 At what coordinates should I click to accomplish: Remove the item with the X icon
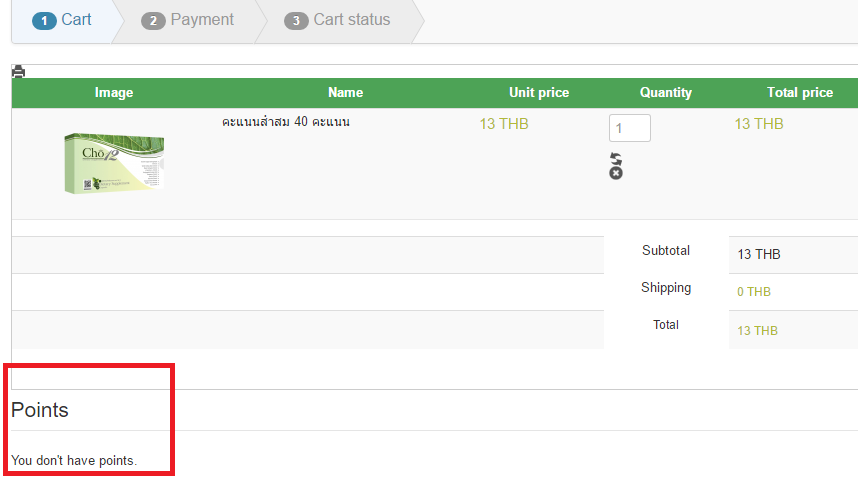(616, 173)
